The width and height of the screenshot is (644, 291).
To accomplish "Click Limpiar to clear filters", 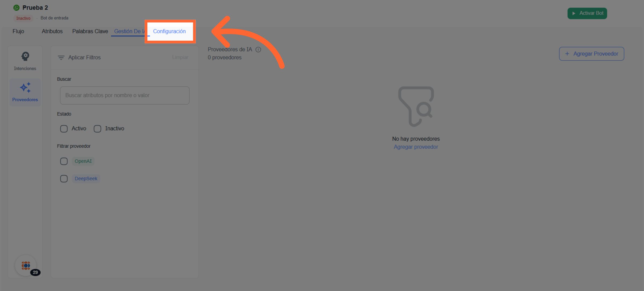I will click(180, 57).
